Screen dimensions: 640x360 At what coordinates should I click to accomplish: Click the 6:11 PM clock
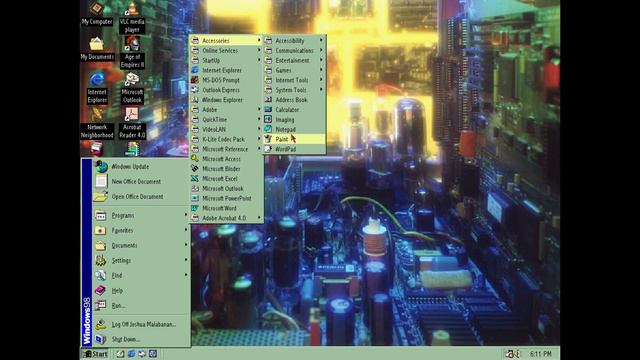click(x=540, y=354)
